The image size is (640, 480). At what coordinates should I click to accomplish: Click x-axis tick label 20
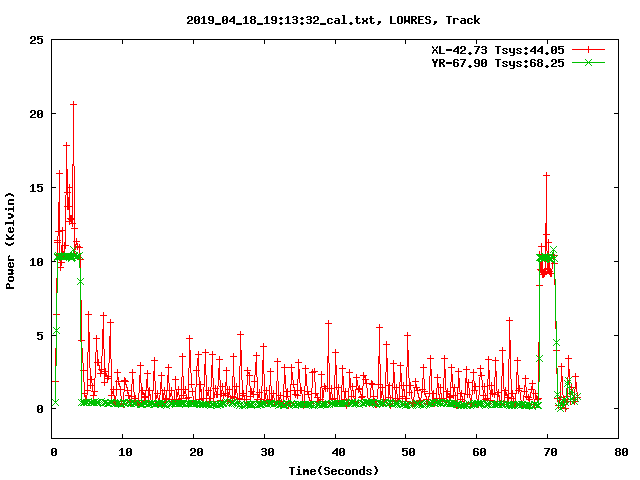coord(196,452)
